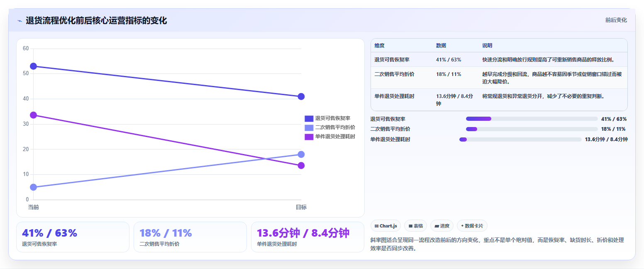Click the Chart.js tag chip

(x=385, y=226)
